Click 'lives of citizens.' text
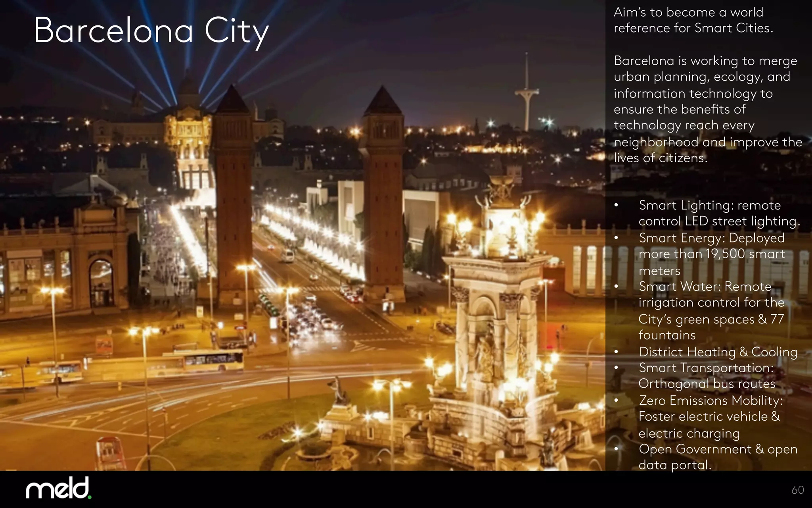This screenshot has width=812, height=508. pos(661,158)
